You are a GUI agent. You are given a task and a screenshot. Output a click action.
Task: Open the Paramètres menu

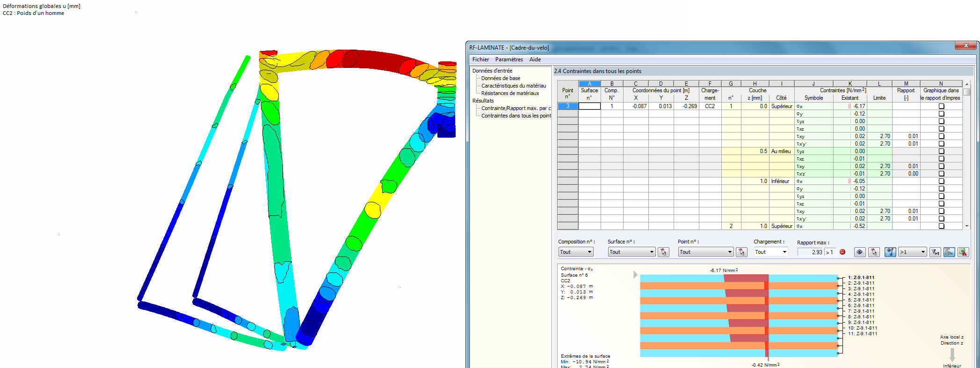(x=509, y=59)
